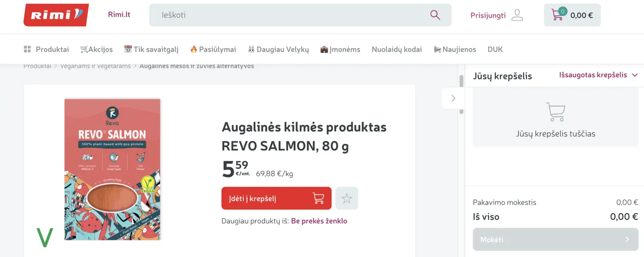Click the Iš viso total label

486,217
